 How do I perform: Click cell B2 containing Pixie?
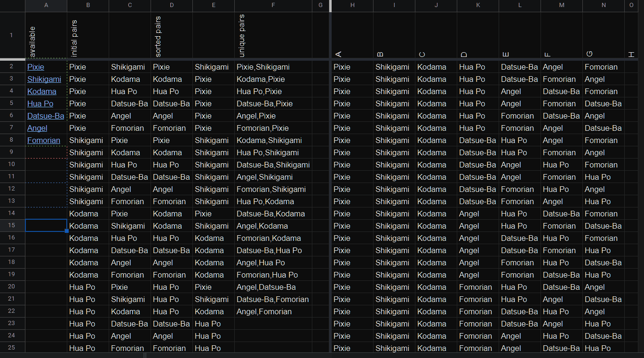click(88, 67)
